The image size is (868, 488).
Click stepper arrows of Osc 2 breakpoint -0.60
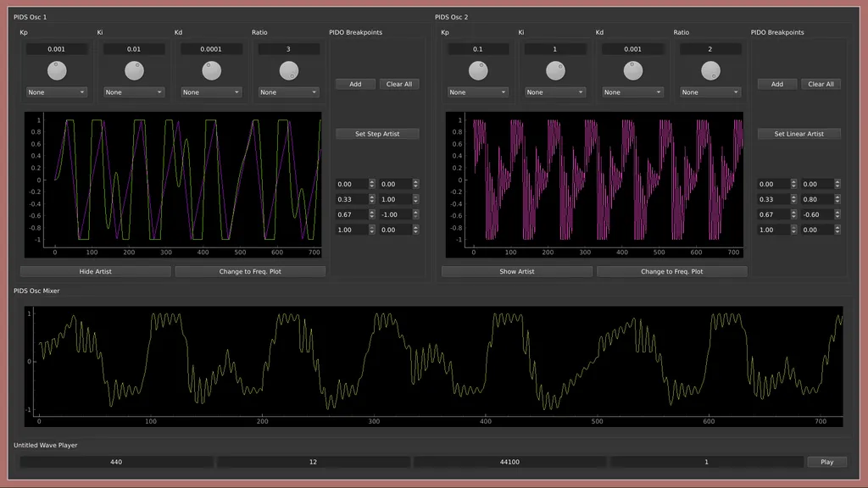[x=837, y=215]
